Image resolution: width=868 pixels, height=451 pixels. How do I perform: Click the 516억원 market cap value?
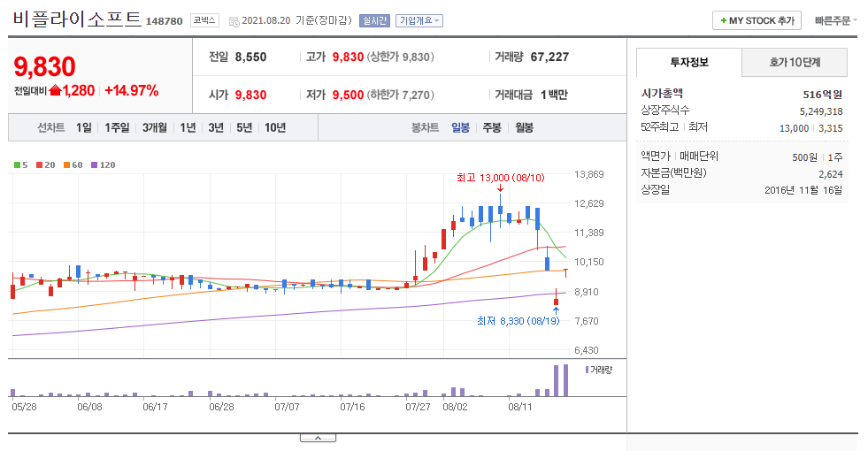tap(823, 95)
